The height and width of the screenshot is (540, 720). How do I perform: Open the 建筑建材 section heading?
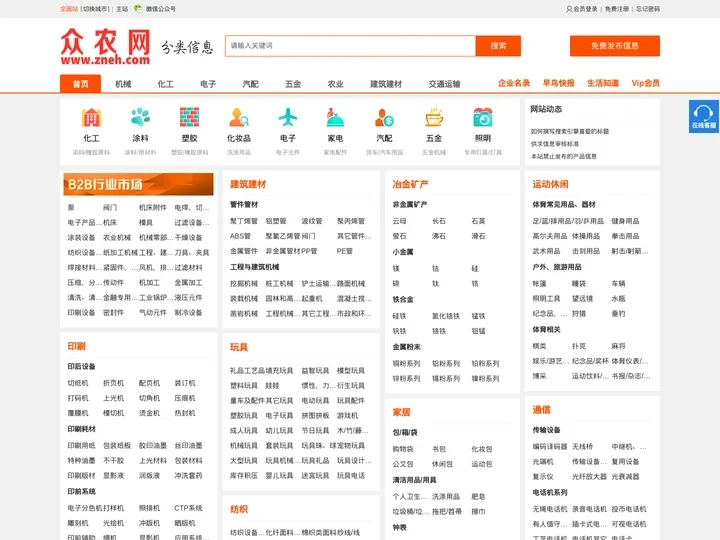coord(248,184)
